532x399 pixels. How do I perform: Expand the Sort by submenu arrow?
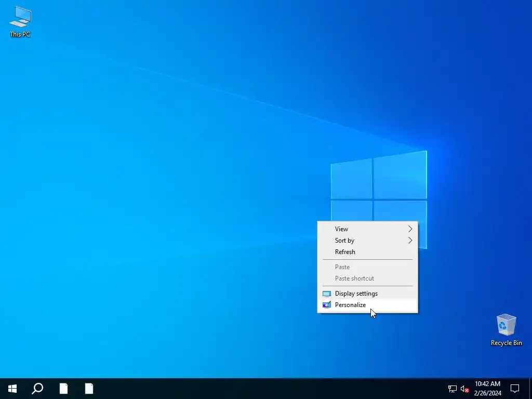[x=410, y=241]
